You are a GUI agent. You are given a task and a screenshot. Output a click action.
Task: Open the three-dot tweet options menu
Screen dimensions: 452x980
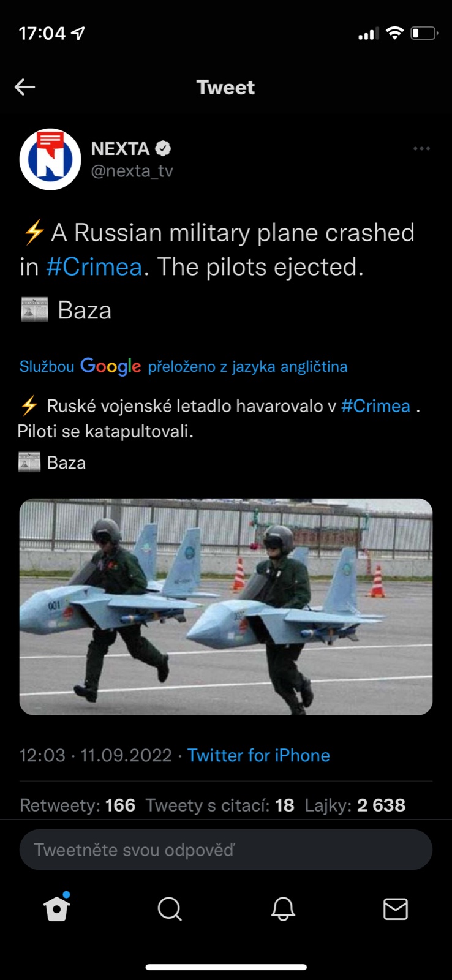coord(421,148)
